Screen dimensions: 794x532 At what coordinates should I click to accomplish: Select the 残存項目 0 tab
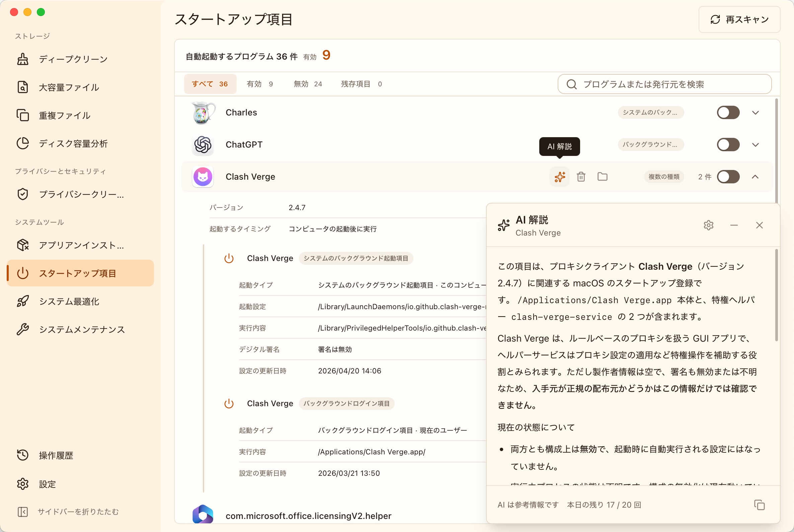click(361, 84)
